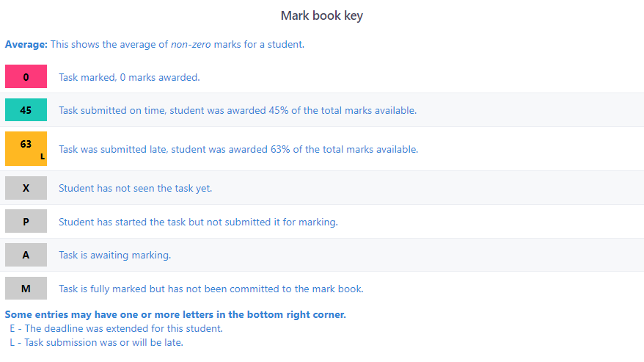Select the grey M fully marked badge
Screen dimensions: 644x362
coord(26,289)
